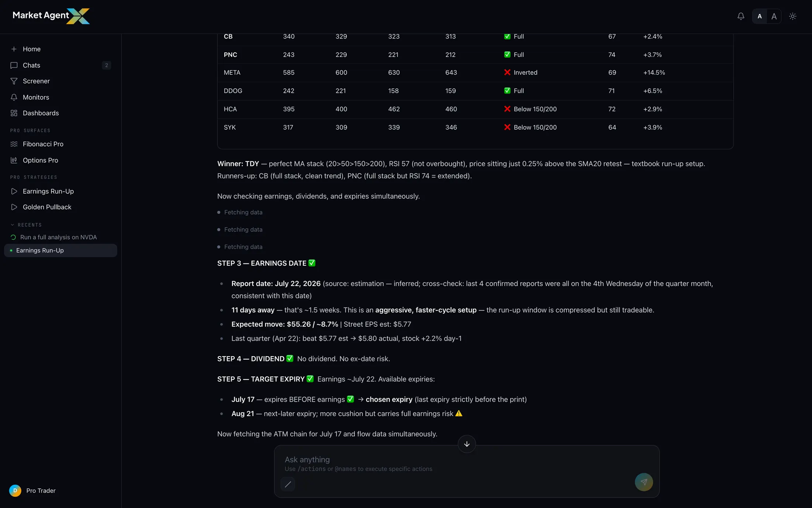Click the Chats speech bubble icon
The image size is (812, 508).
coord(14,65)
